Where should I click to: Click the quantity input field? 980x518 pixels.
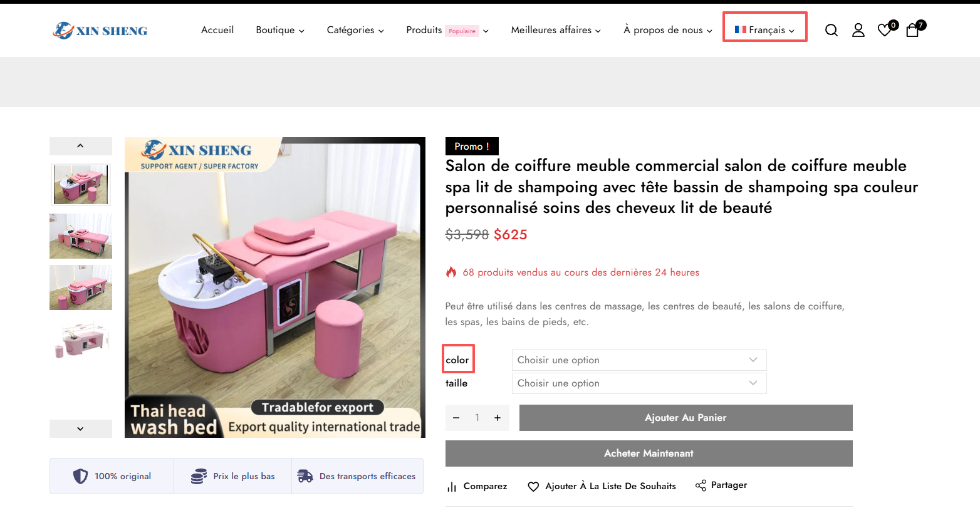477,418
